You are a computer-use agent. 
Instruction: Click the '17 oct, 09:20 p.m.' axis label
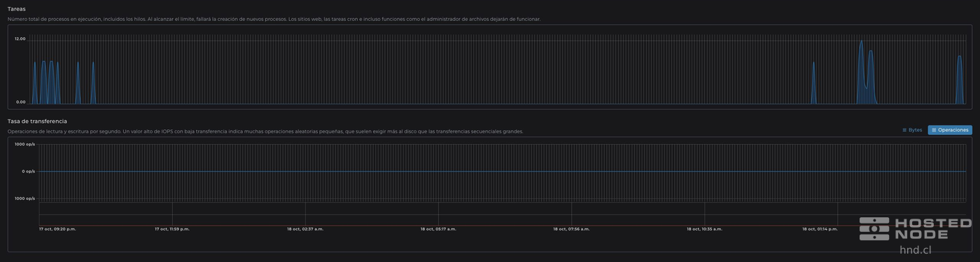point(57,229)
